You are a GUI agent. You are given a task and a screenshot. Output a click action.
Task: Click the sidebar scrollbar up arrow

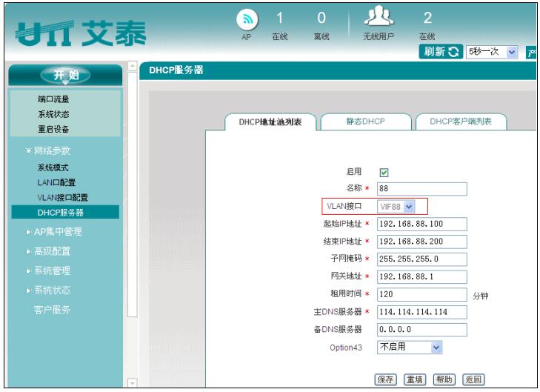click(x=133, y=66)
